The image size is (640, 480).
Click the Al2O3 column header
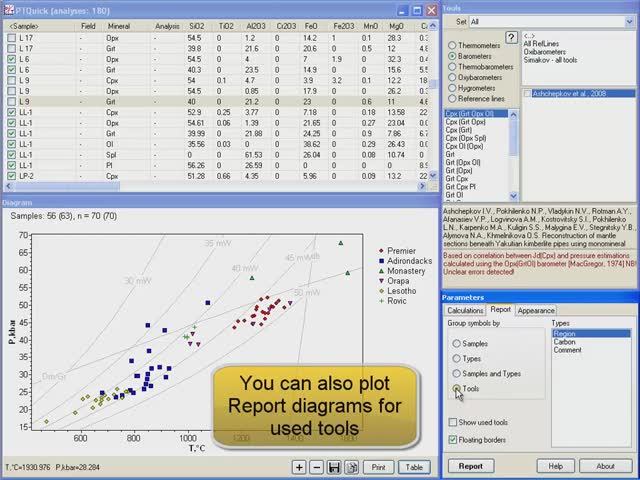tap(257, 26)
